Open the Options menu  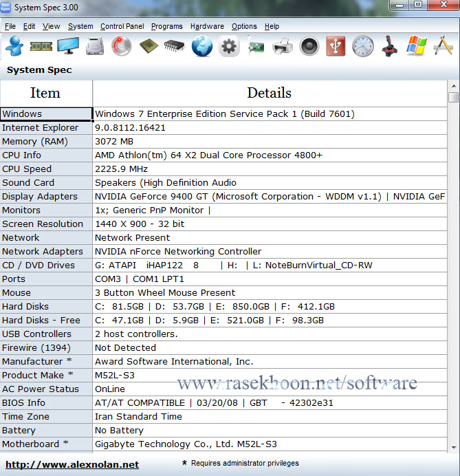[244, 26]
